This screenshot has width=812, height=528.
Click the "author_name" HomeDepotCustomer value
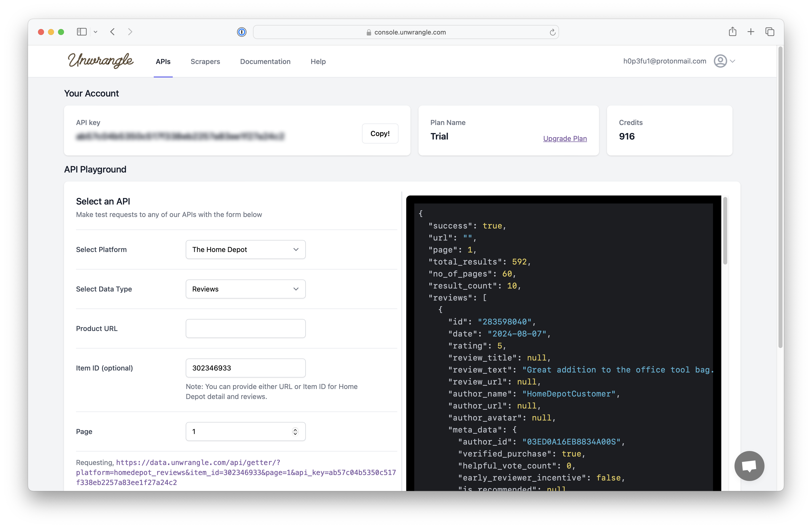click(x=569, y=393)
